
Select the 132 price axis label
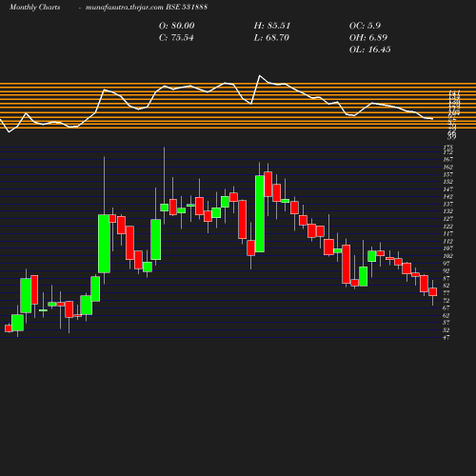coord(447,211)
